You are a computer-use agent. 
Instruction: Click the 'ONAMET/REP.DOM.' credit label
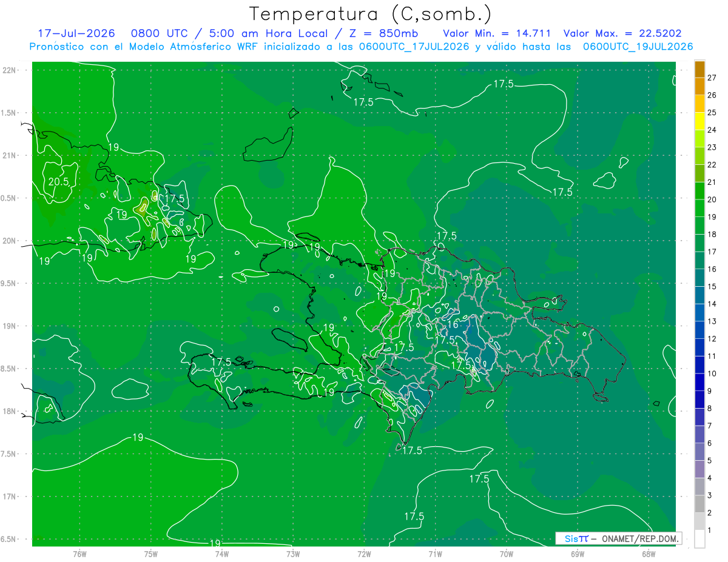point(640,538)
